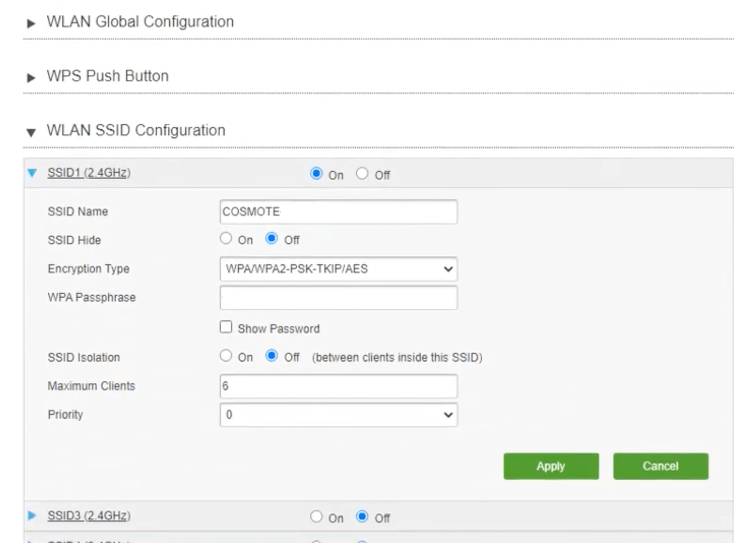Collapse the SSID1 (2.4GHz) panel arrow

[x=32, y=173]
